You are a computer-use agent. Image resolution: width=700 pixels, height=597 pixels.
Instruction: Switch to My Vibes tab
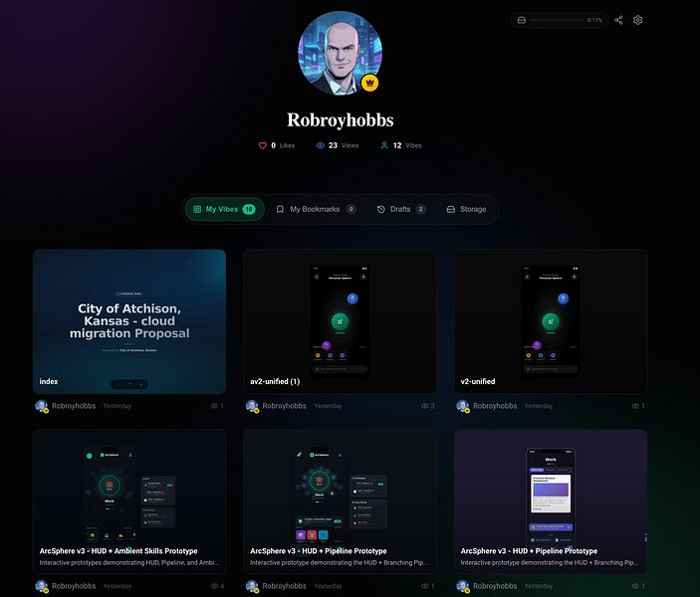click(225, 209)
